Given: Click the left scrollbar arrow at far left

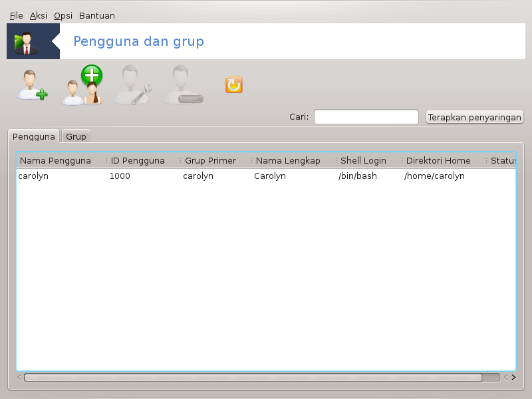Looking at the screenshot, I should [19, 378].
